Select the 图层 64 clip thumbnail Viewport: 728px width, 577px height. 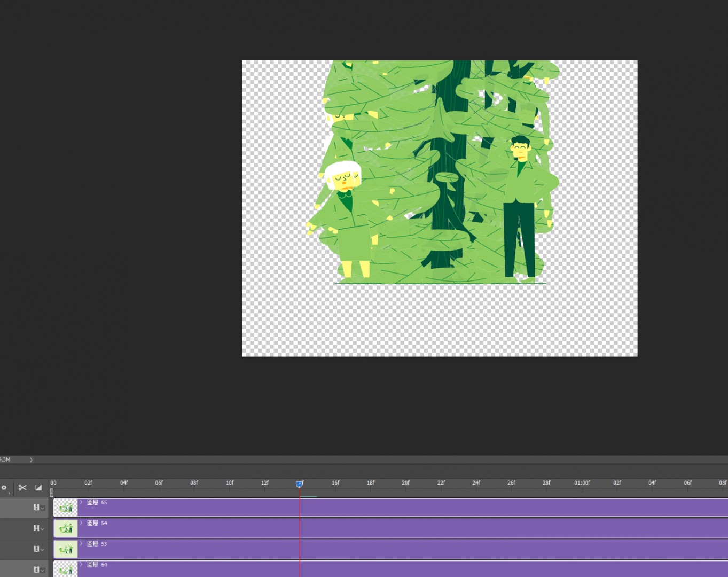66,568
